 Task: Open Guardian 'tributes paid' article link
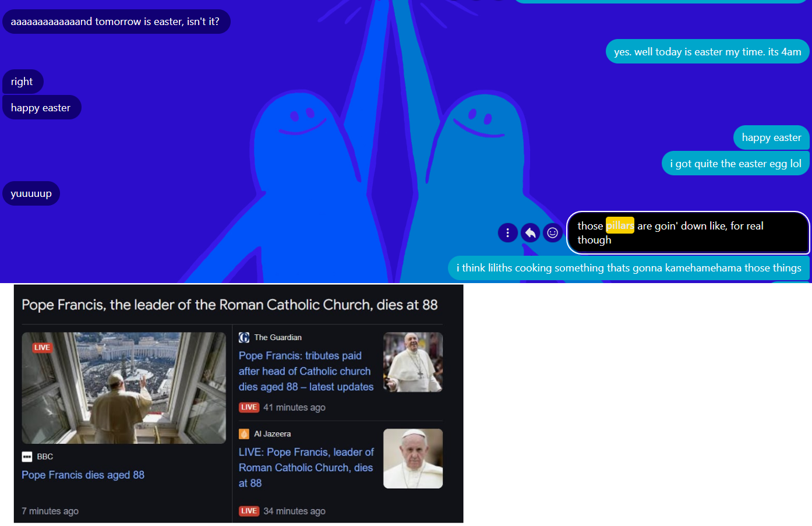click(x=306, y=371)
